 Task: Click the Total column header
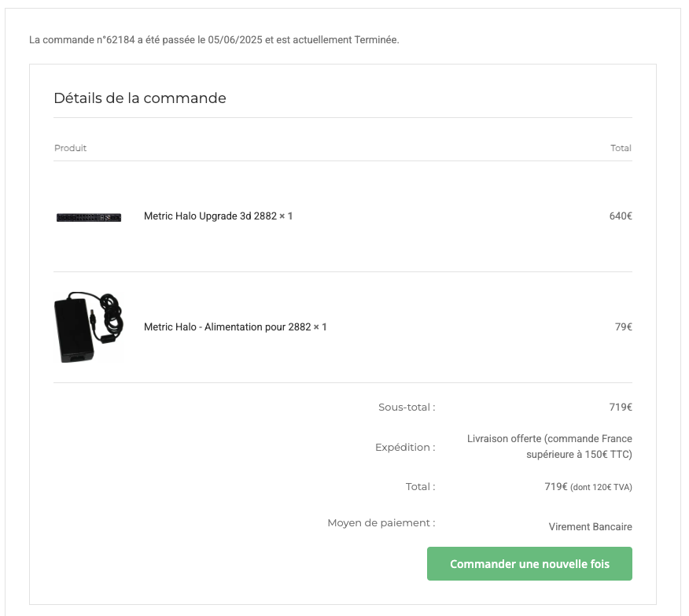[x=621, y=148]
